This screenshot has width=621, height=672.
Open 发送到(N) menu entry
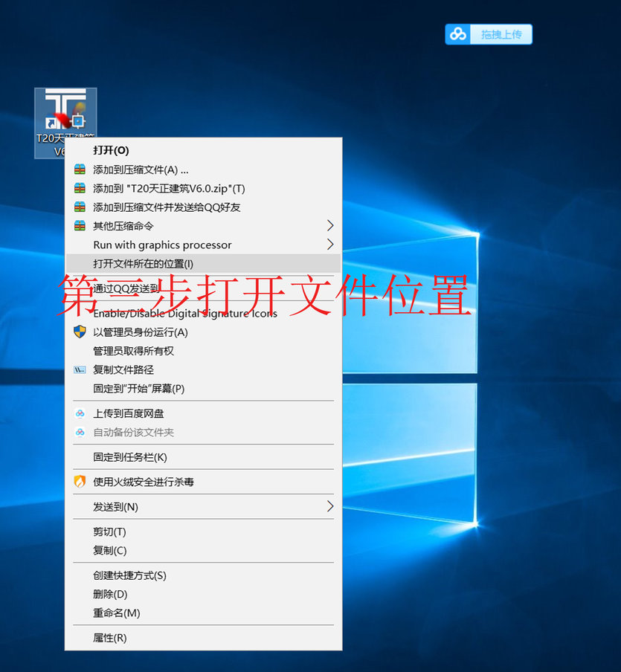203,507
